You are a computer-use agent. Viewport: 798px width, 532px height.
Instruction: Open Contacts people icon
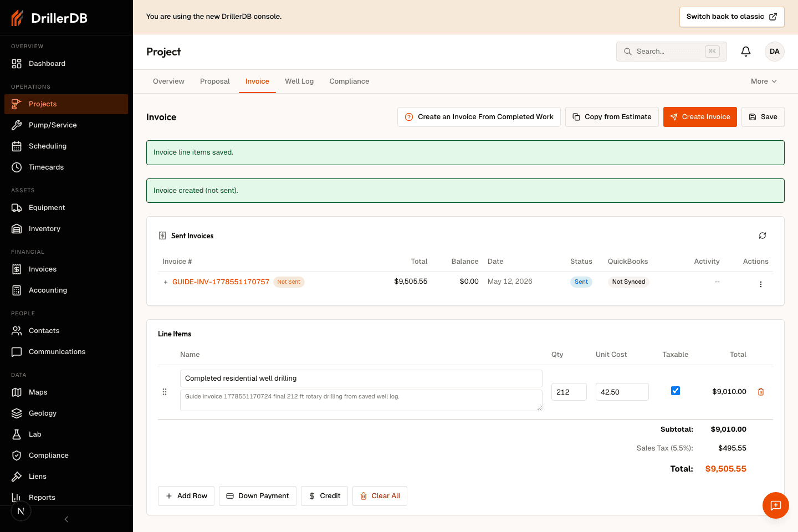[17, 331]
